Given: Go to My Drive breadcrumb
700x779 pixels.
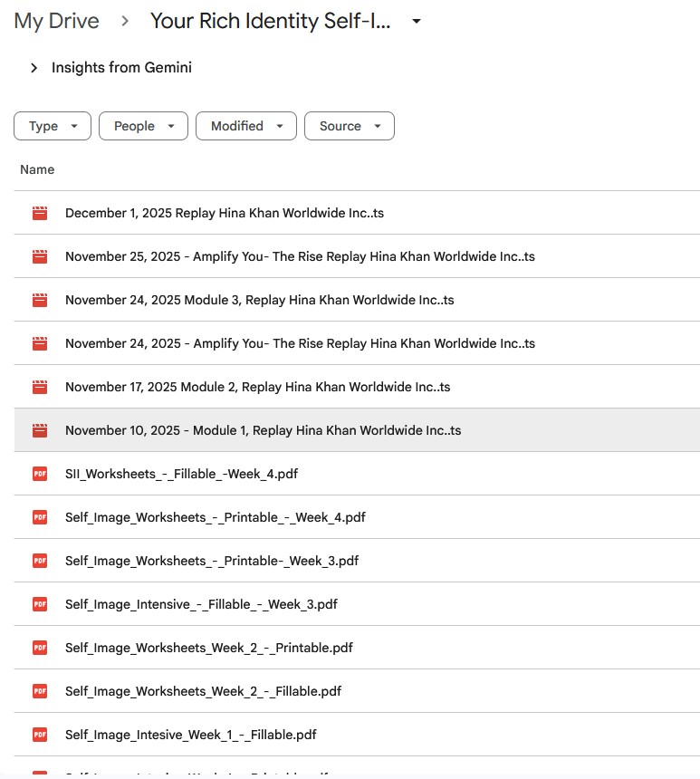Looking at the screenshot, I should tap(56, 22).
